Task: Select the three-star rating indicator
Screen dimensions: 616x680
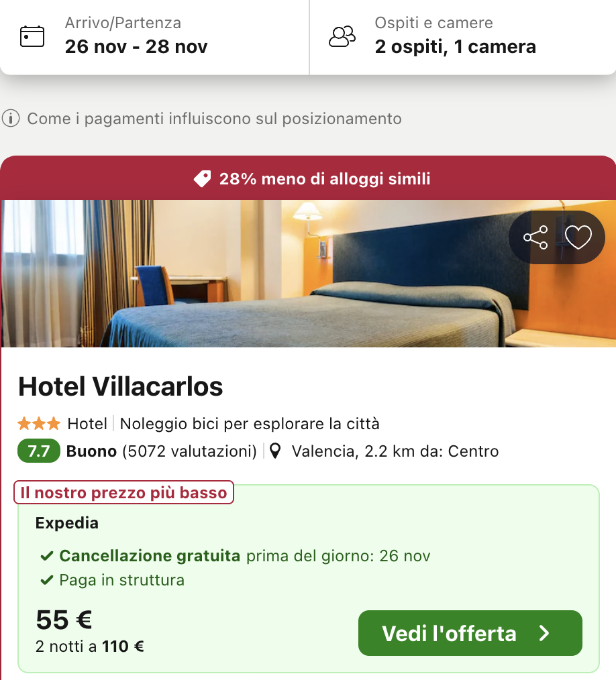Action: (36, 423)
